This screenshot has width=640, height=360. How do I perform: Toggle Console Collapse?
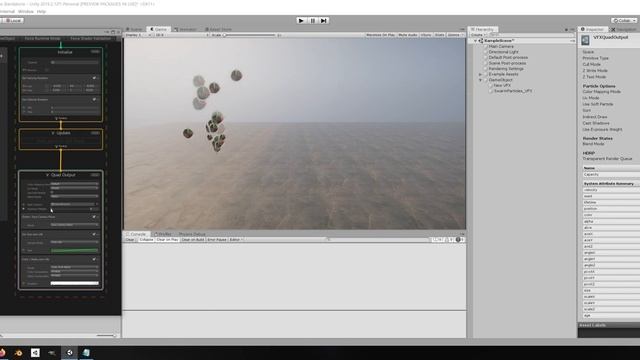(x=146, y=240)
